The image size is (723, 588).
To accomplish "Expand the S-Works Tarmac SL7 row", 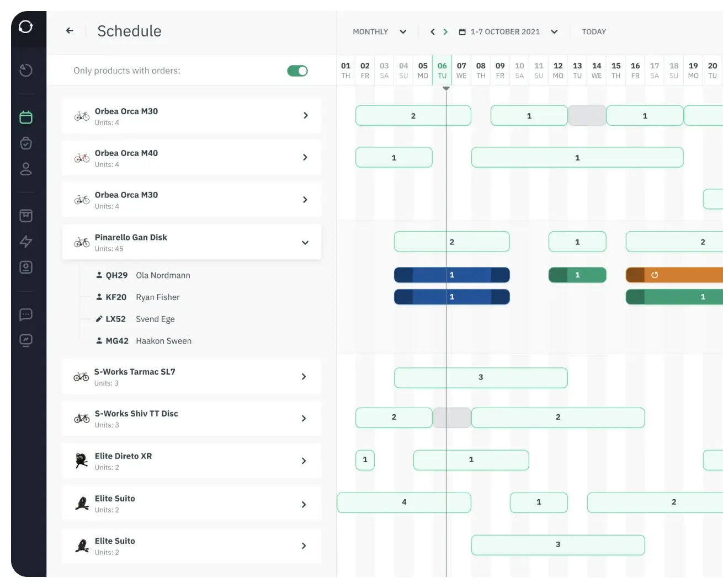I will point(304,377).
